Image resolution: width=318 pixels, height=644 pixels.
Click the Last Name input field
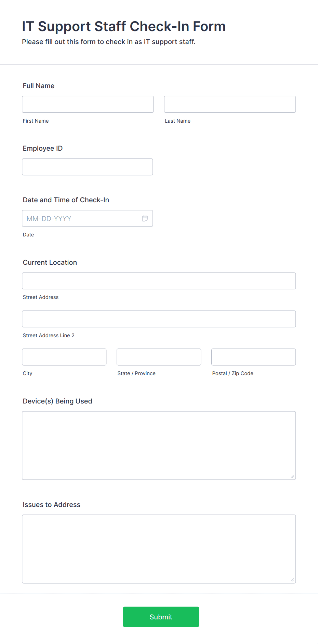point(230,104)
